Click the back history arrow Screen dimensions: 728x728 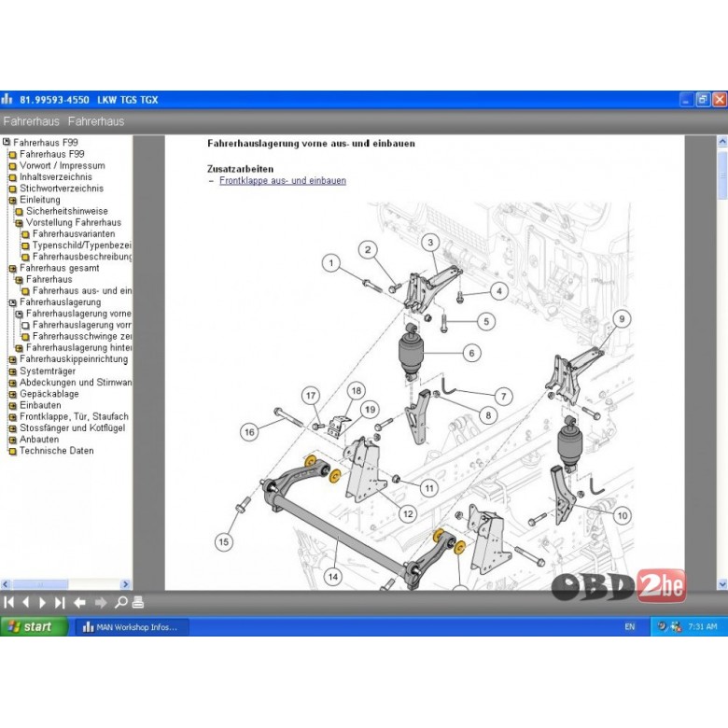(79, 603)
